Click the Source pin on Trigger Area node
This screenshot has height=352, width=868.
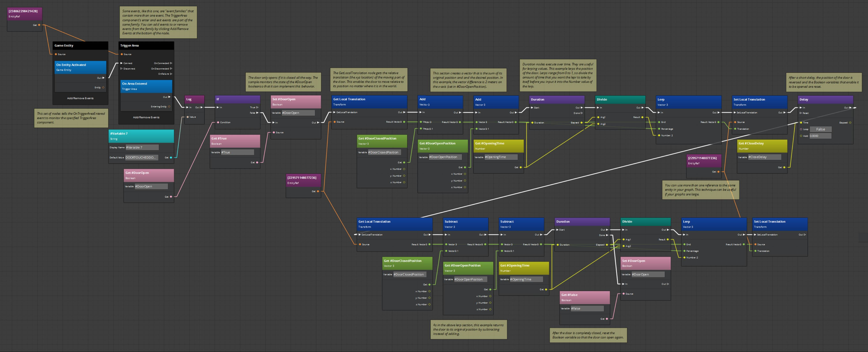[x=122, y=54]
